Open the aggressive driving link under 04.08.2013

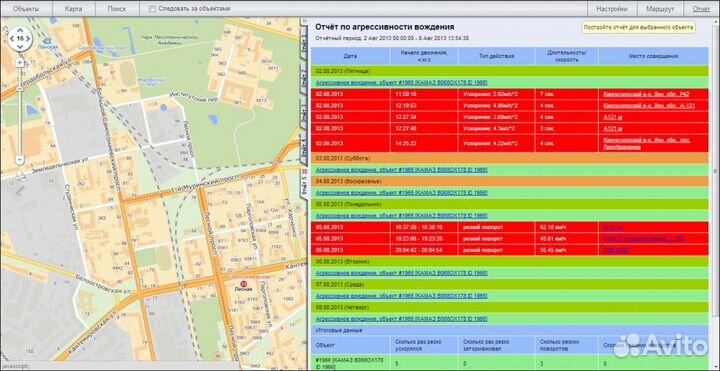click(401, 193)
